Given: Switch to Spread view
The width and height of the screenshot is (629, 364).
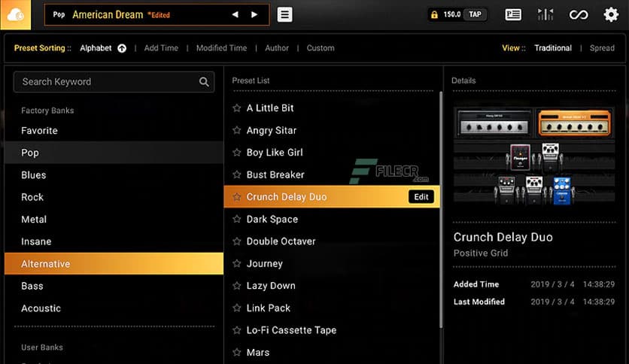Looking at the screenshot, I should point(602,48).
